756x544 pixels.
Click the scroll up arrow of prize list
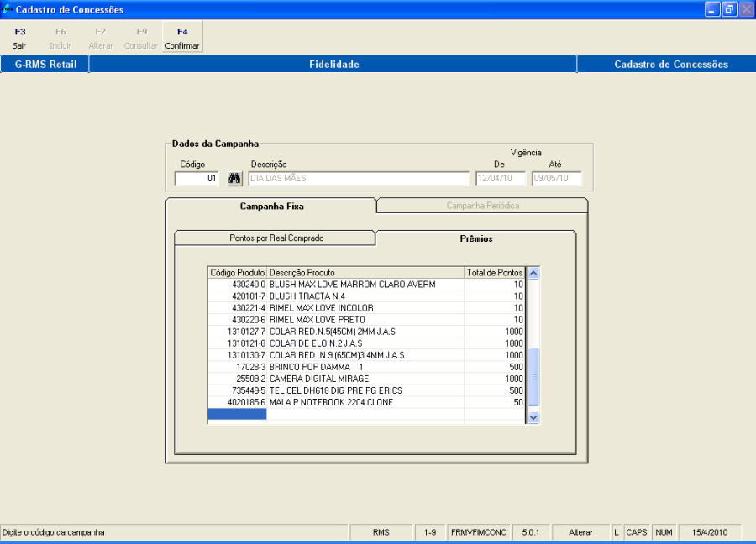(533, 273)
